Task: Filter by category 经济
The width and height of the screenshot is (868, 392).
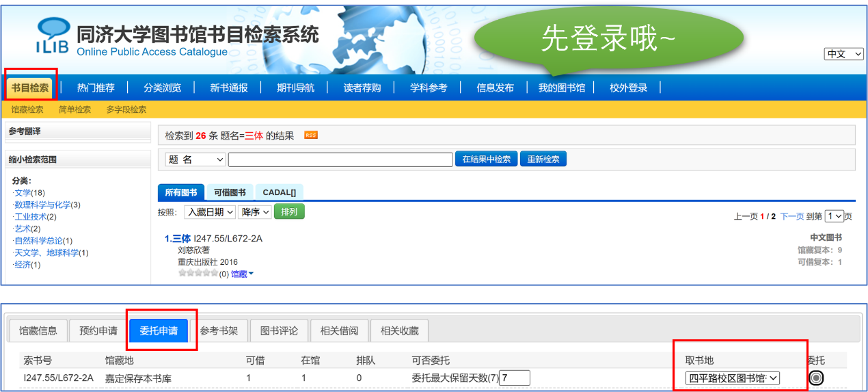Action: [23, 265]
